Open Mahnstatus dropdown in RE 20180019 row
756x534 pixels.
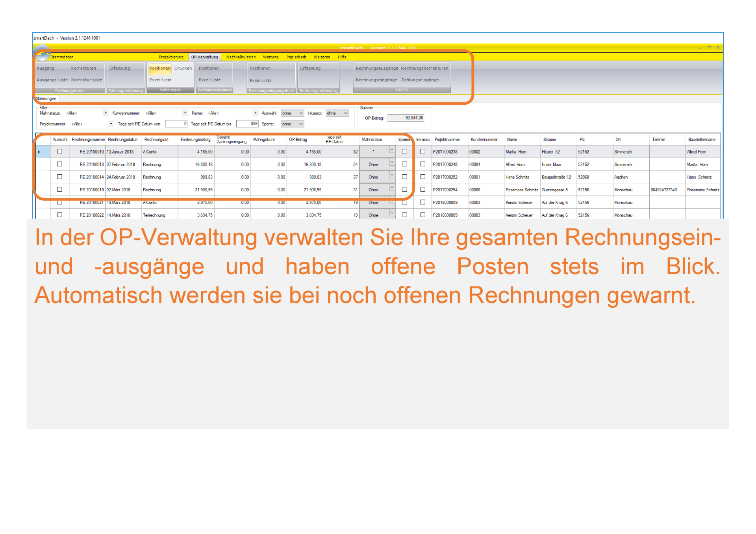(392, 188)
